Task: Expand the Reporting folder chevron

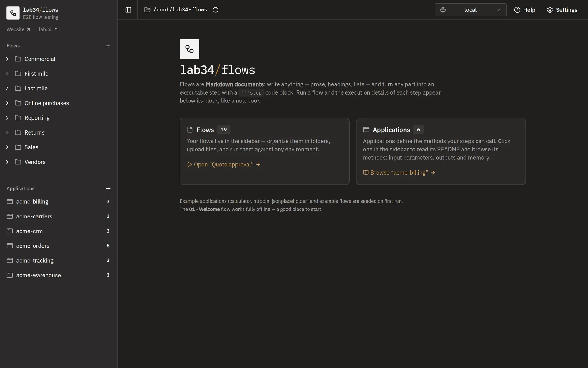Action: click(x=7, y=118)
